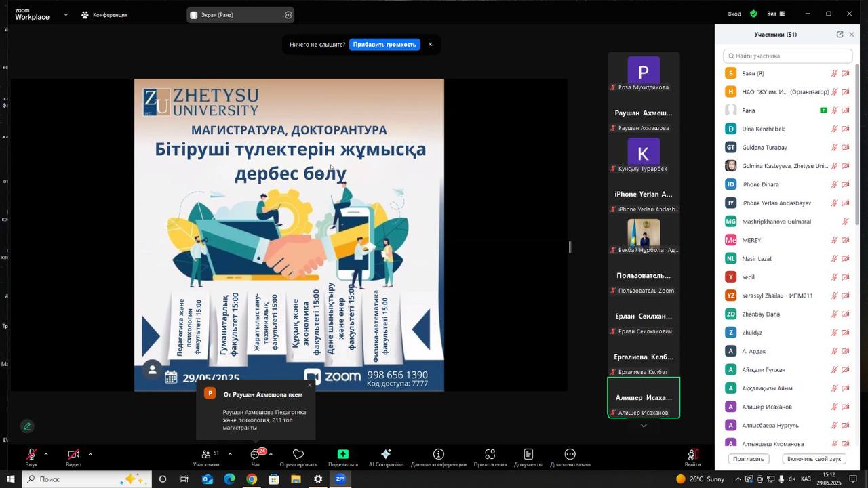Expand video options arrow next to Видео

[90, 454]
